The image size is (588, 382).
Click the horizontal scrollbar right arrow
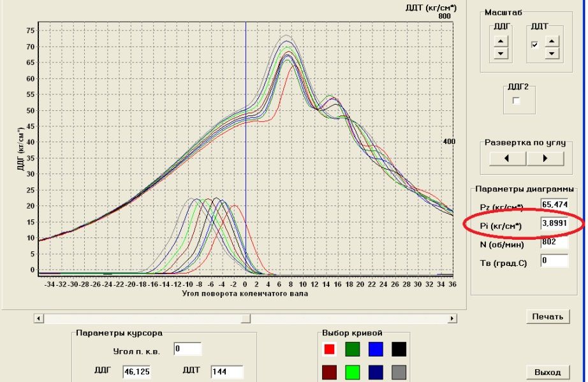coord(453,318)
